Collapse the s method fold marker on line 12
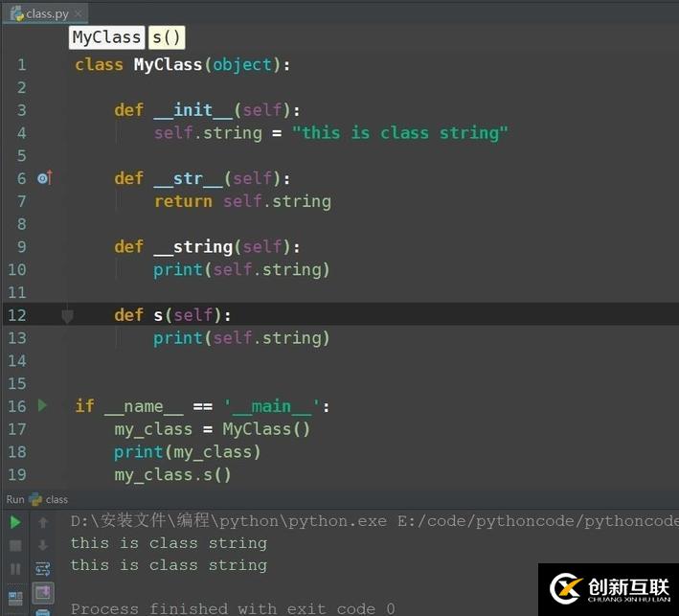679x616 pixels. 67,316
